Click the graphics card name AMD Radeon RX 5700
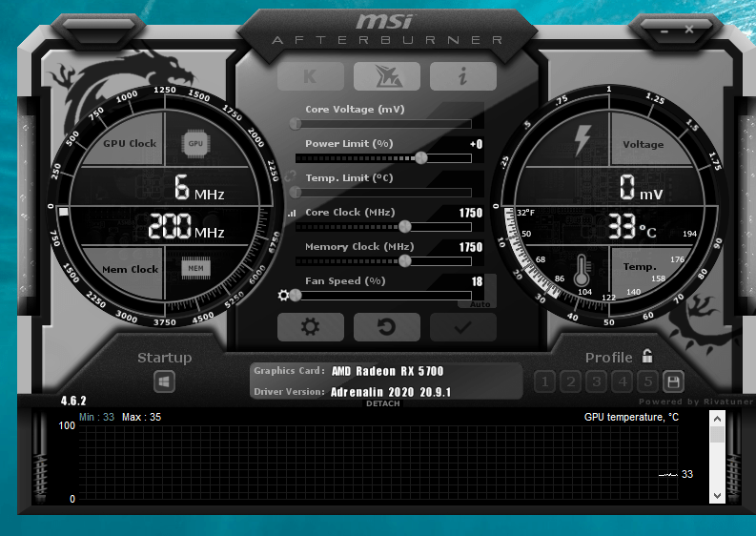Screen dimensions: 756x536 coord(388,371)
